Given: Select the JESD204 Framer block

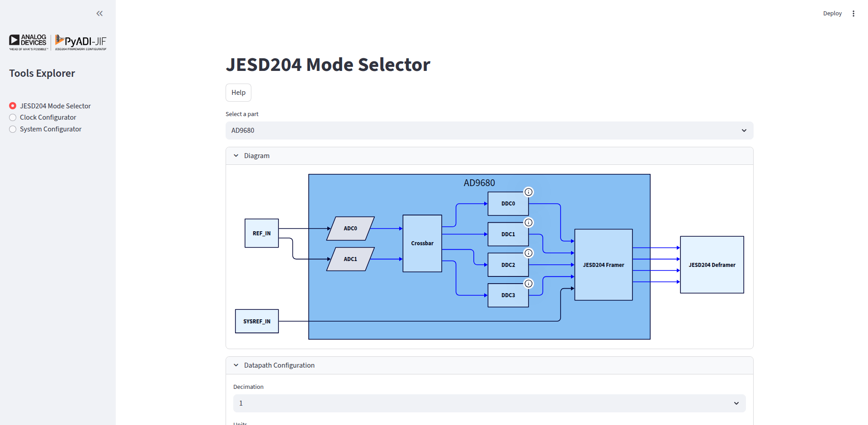Looking at the screenshot, I should [x=603, y=265].
